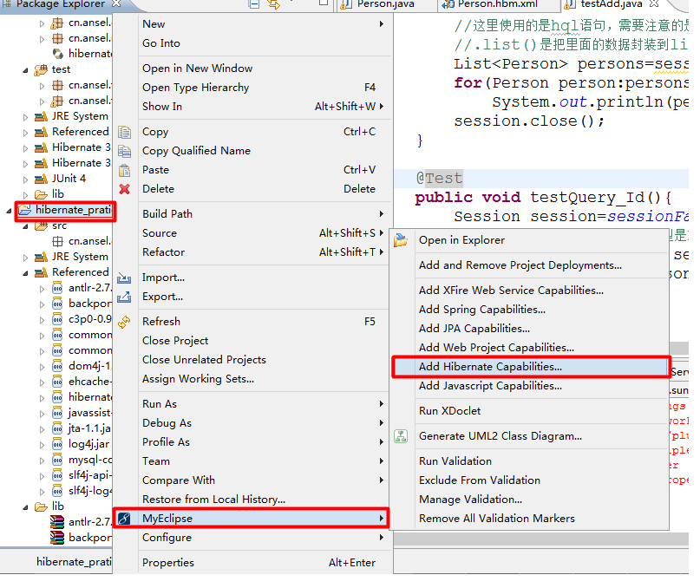Click the backport archive icon under lib
700x588 pixels.
(57, 538)
